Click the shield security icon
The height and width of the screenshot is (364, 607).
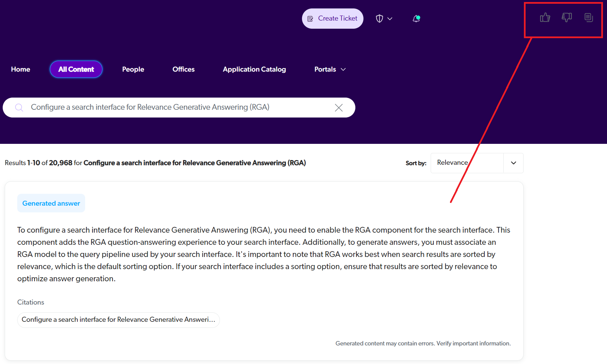379,18
